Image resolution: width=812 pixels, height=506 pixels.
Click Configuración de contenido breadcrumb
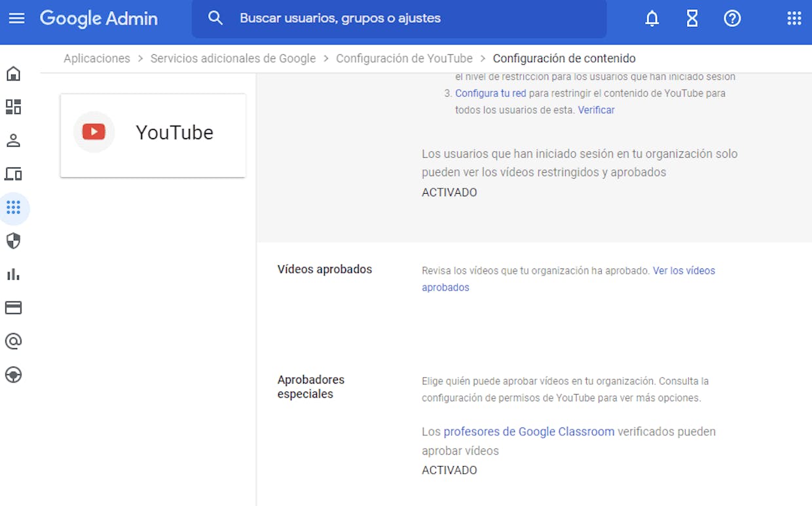564,58
